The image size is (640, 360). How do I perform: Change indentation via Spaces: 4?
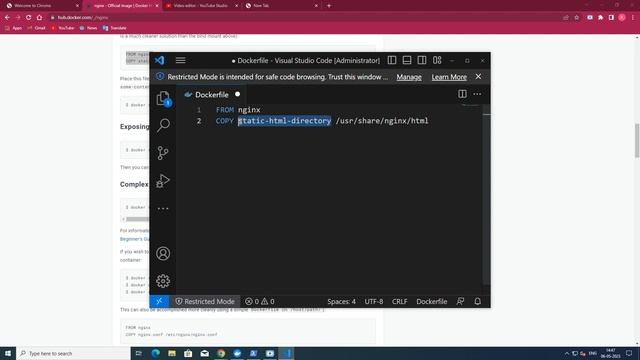(341, 301)
